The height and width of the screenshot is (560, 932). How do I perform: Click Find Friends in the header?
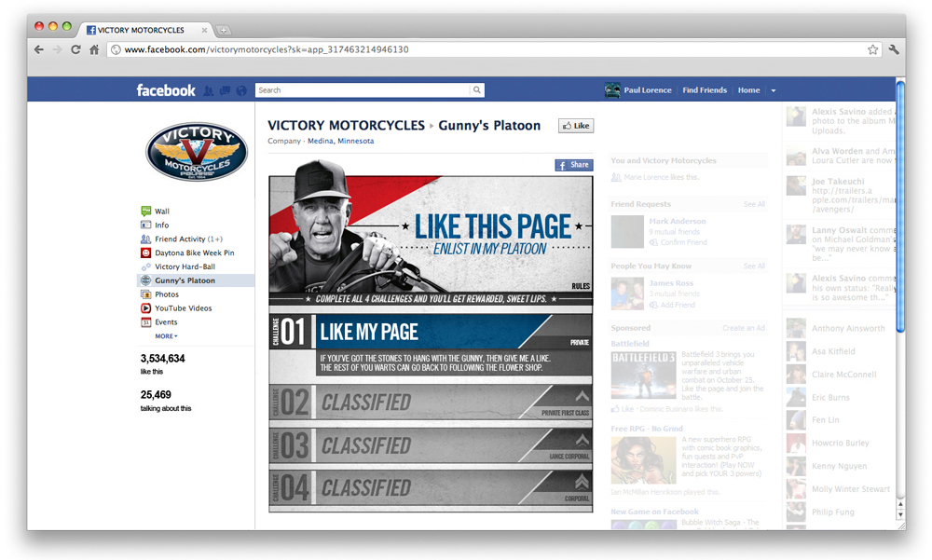(705, 90)
